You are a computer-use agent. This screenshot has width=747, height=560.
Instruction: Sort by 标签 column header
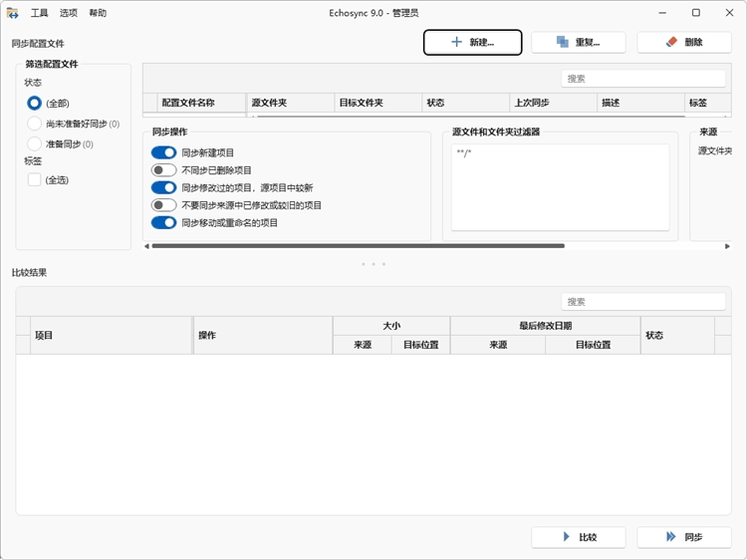tap(708, 103)
